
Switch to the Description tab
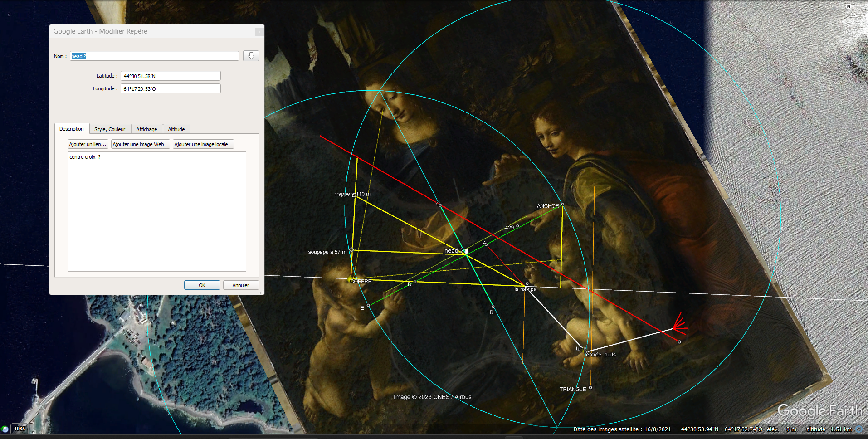[x=72, y=129]
